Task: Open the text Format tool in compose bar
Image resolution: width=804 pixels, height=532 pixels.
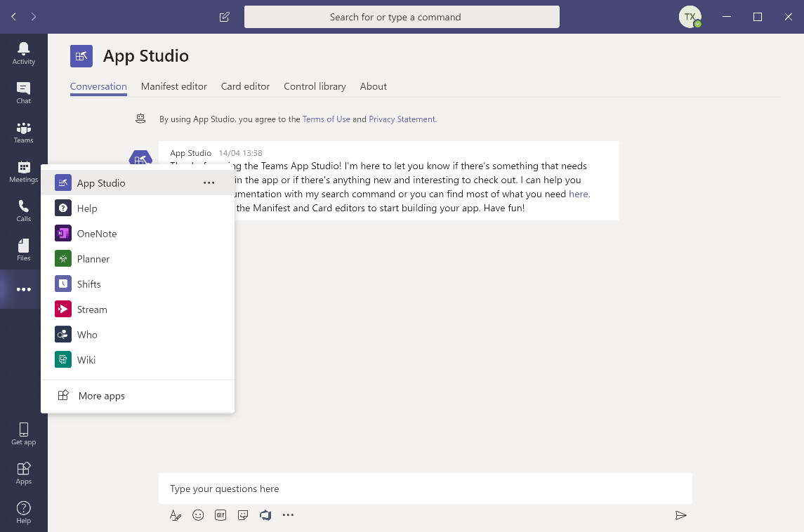Action: point(176,515)
